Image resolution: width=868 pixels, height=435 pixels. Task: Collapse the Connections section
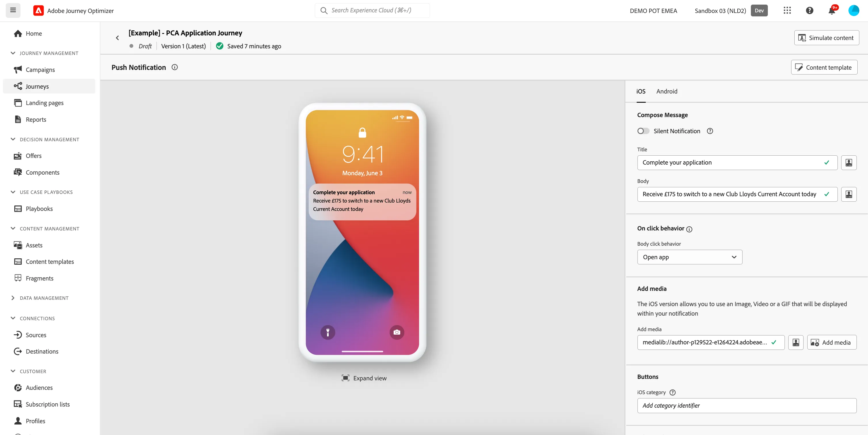13,318
